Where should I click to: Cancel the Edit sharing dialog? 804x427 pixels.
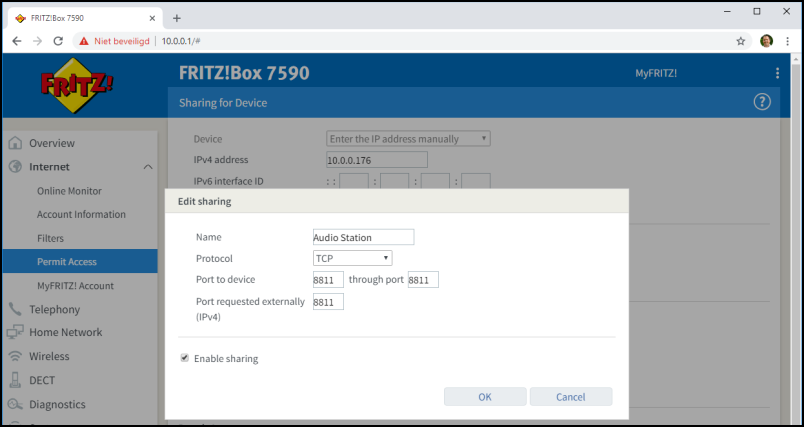pos(571,397)
